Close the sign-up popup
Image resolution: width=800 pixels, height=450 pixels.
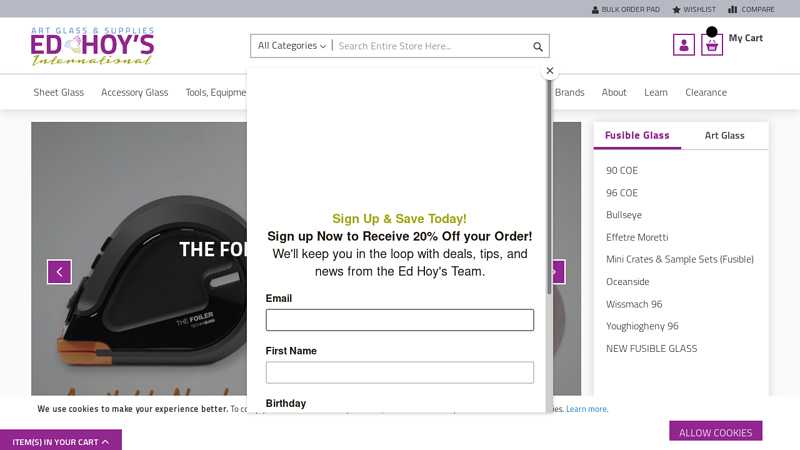[x=549, y=71]
